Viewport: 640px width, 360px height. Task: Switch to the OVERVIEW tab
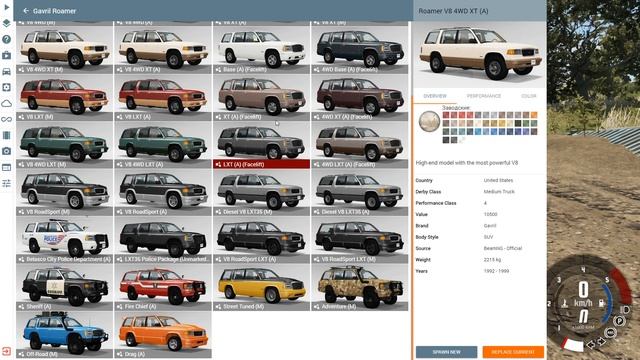[435, 96]
